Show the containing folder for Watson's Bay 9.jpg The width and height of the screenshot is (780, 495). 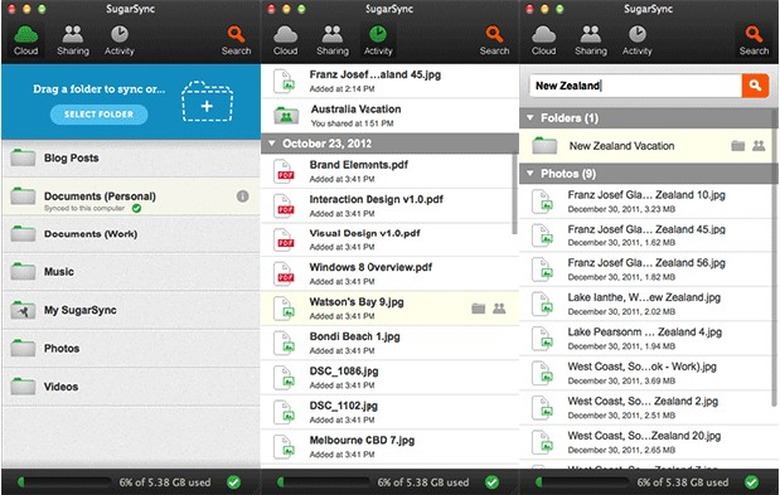(x=478, y=308)
